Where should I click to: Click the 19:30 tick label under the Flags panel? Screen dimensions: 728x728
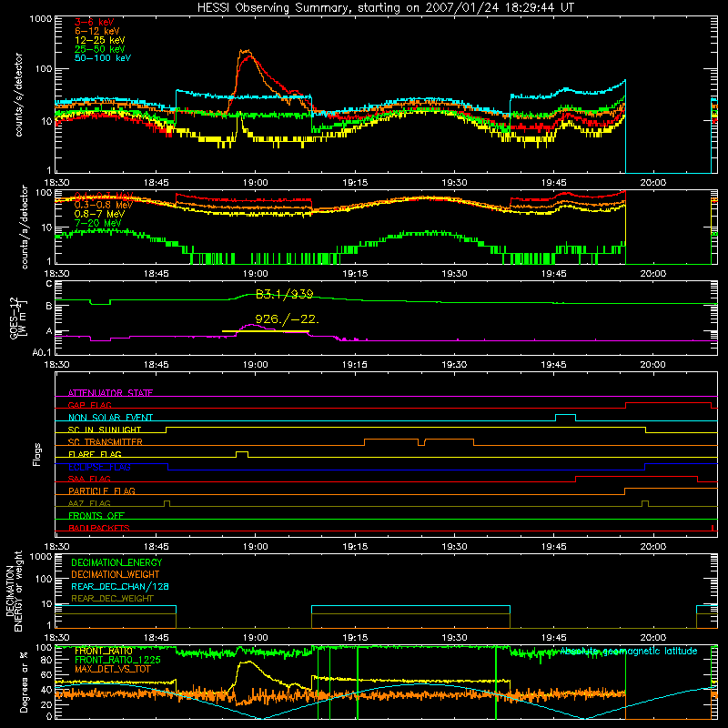[x=454, y=547]
